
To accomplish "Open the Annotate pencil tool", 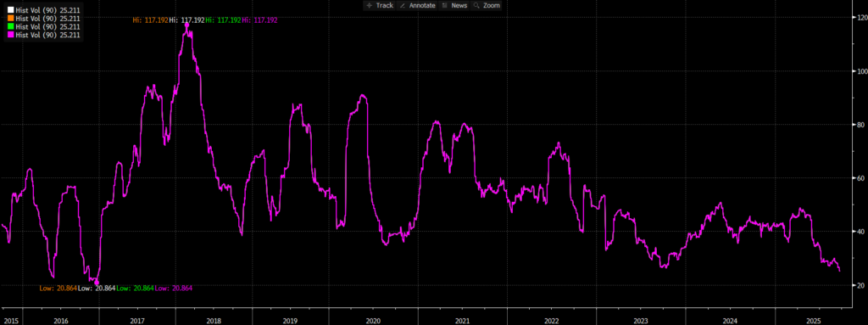I will click(418, 6).
